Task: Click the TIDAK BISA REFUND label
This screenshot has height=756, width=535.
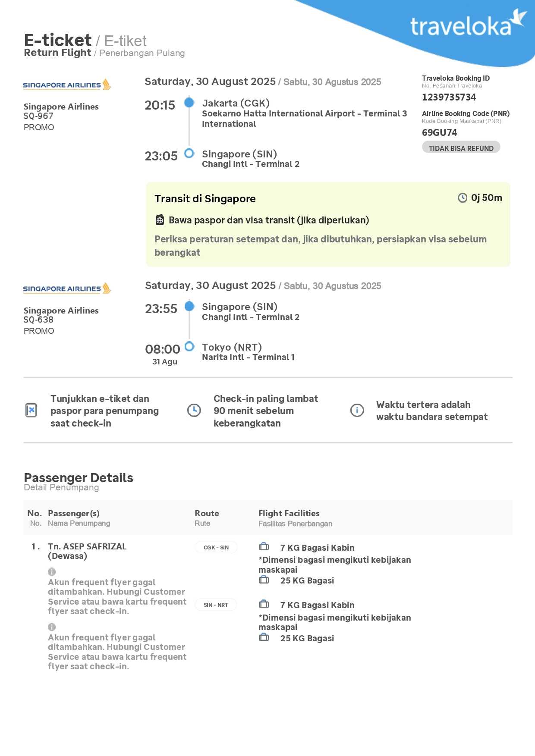Action: pyautogui.click(x=461, y=148)
